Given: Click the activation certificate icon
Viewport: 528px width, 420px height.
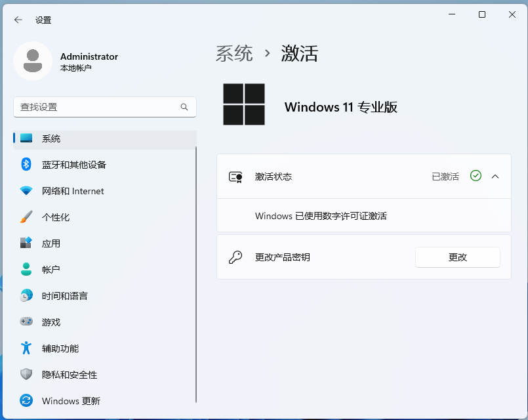Looking at the screenshot, I should coord(235,177).
